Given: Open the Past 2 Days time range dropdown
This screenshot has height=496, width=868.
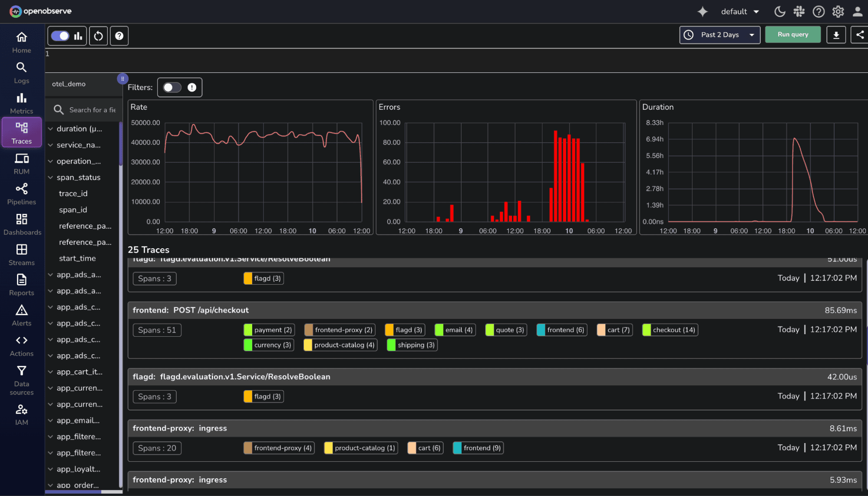Looking at the screenshot, I should (719, 35).
